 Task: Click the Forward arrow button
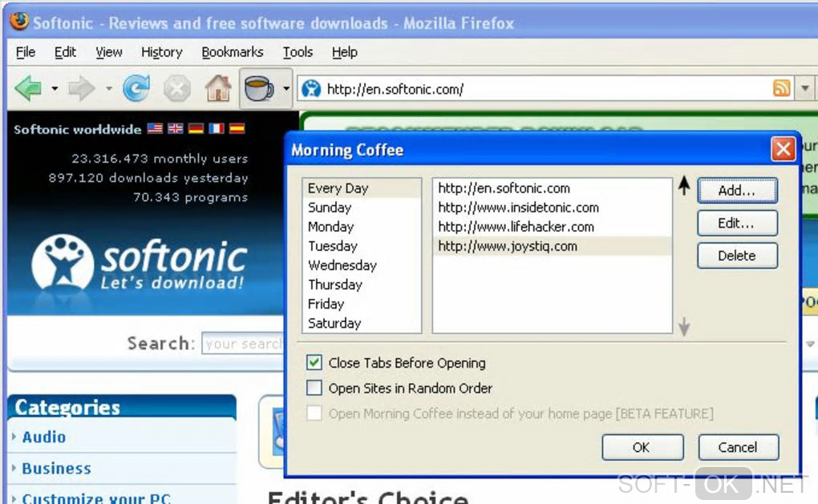pyautogui.click(x=82, y=89)
